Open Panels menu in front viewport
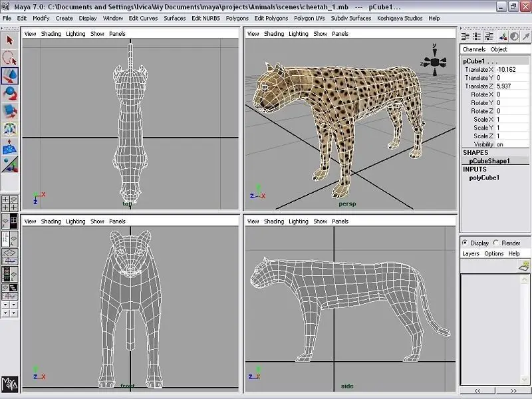 [117, 221]
